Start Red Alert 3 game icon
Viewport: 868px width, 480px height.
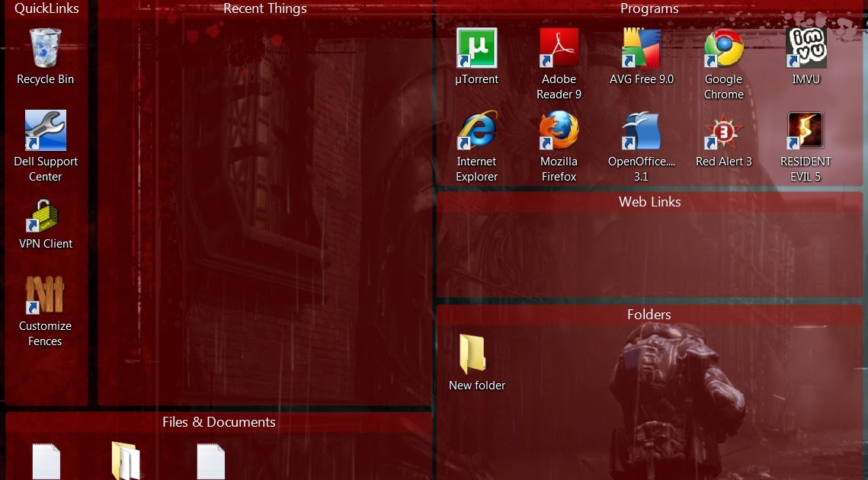[x=723, y=130]
